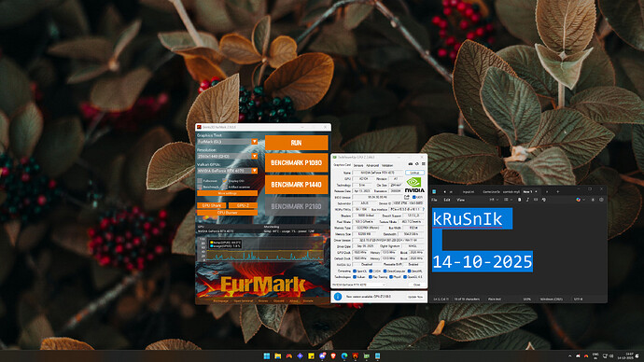
Task: Start the BENCHMARK P1440 preset in FurMark
Action: point(297,185)
